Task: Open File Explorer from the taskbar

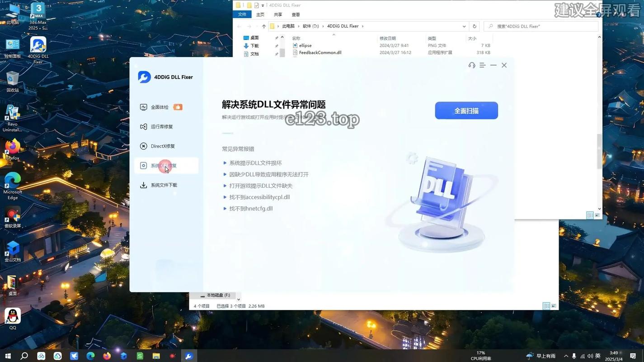Action: (x=156, y=356)
